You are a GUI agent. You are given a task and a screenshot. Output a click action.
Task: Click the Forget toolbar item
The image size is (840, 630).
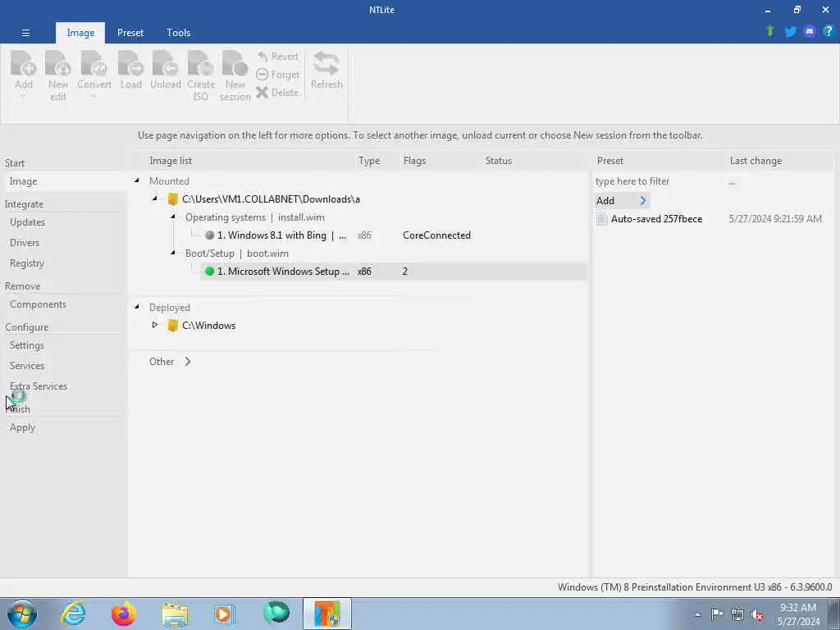(277, 75)
